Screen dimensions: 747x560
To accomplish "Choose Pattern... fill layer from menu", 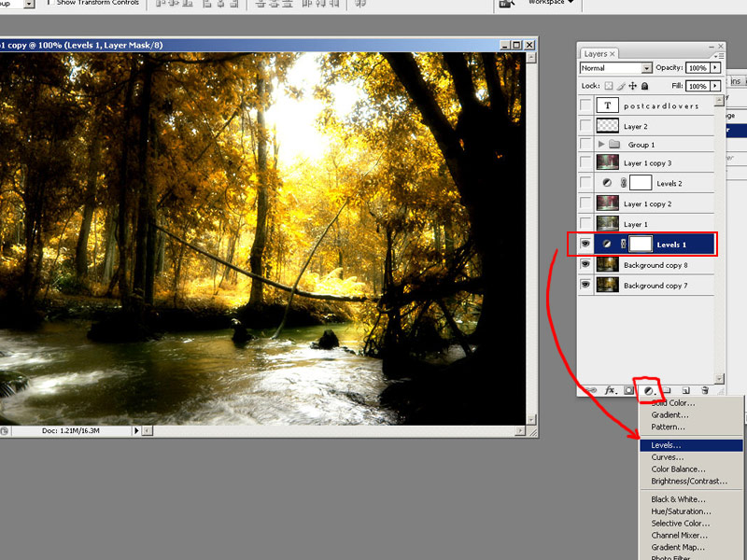I will coord(691,427).
